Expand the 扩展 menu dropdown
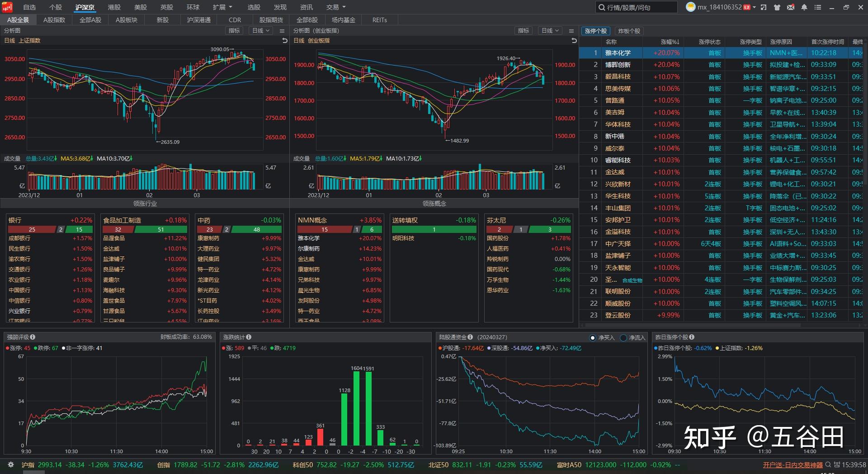Screen dimensions: 868x474 tap(222, 7)
